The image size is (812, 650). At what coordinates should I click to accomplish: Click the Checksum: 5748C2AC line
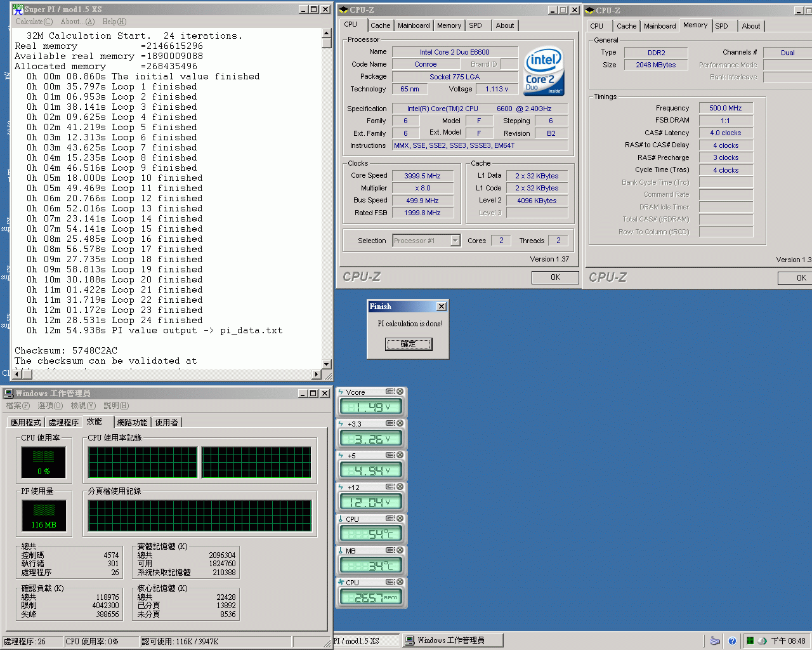66,350
